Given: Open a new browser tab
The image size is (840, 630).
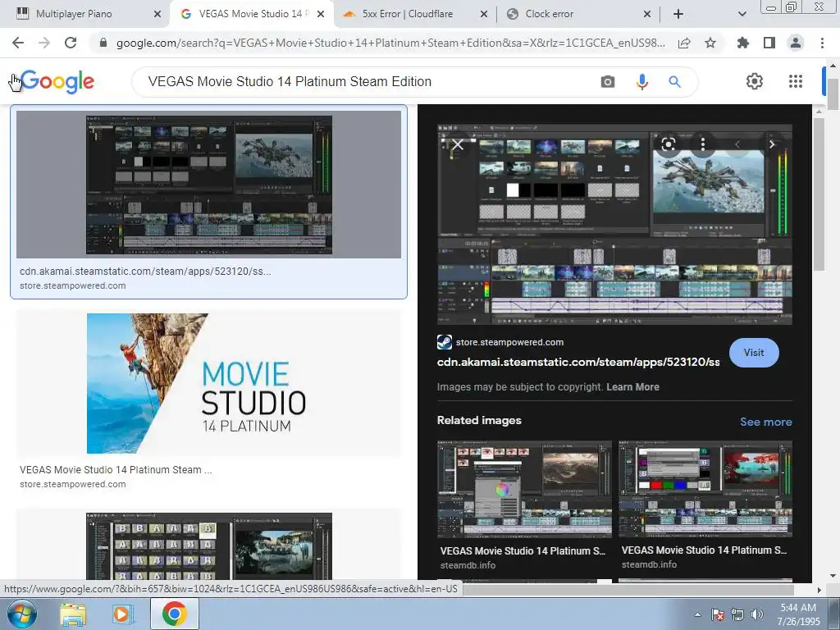Looking at the screenshot, I should pyautogui.click(x=678, y=14).
